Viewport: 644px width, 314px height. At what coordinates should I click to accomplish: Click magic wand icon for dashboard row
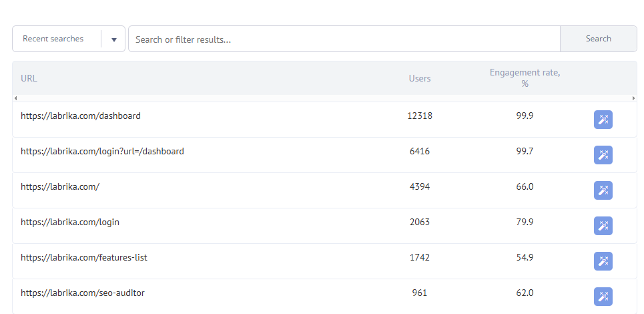click(x=603, y=120)
